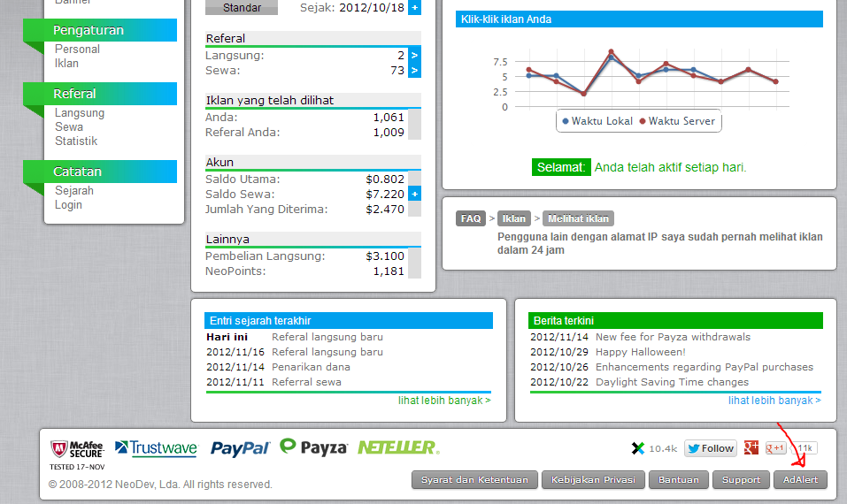Open Login log in sidebar
The height and width of the screenshot is (504, 847).
tap(68, 204)
